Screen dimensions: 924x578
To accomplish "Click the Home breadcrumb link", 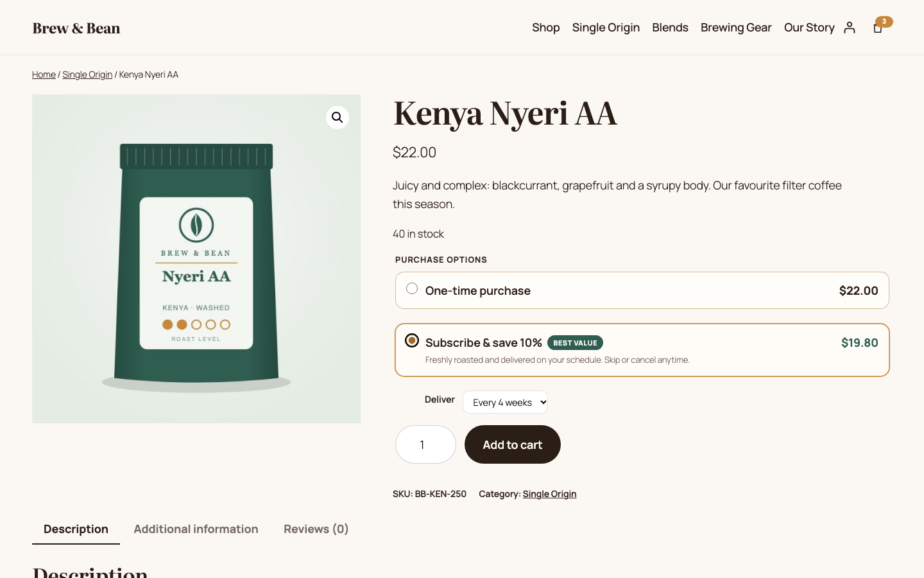I will (x=44, y=74).
